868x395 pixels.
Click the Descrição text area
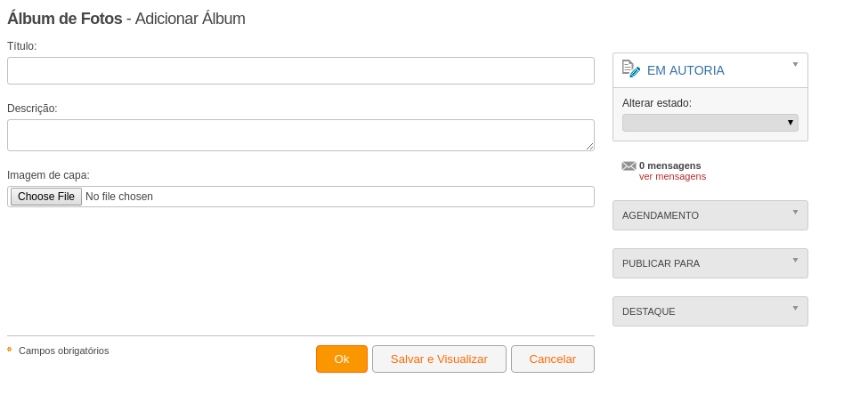[x=301, y=135]
